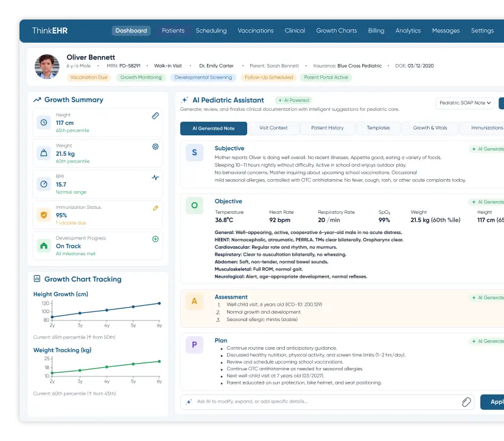The width and height of the screenshot is (504, 441).
Task: Click the sparkle icon beside AI Pediatric Assistant
Action: [185, 100]
